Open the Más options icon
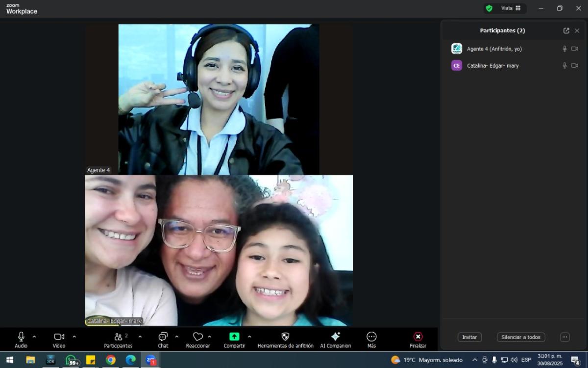Screen dimensions: 588x368 [371, 337]
